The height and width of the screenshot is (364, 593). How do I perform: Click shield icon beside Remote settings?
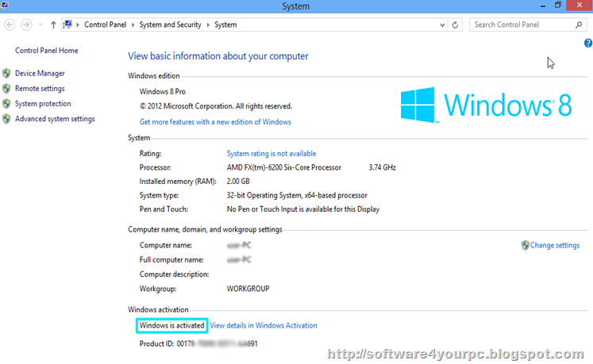(x=6, y=89)
